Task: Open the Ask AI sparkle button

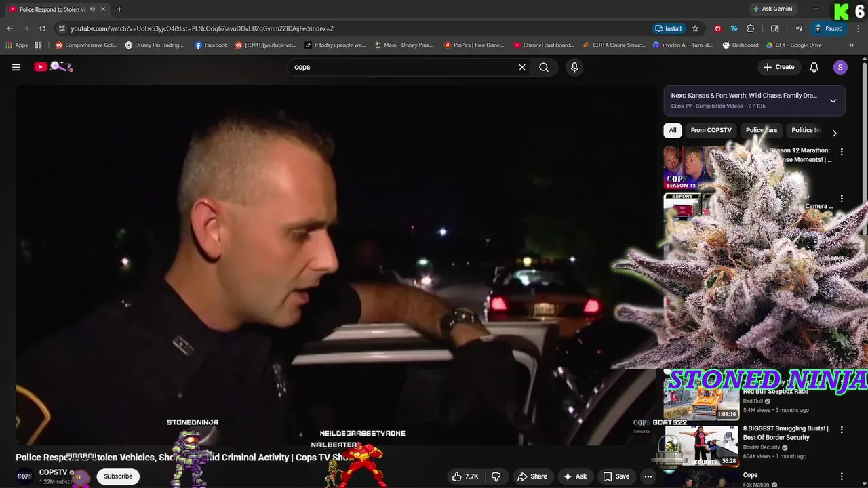Action: pyautogui.click(x=575, y=476)
